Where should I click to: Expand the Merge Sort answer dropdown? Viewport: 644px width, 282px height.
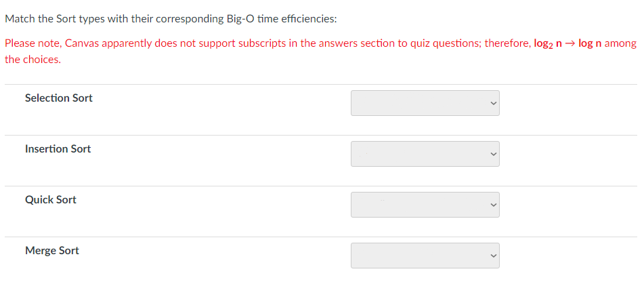(425, 256)
